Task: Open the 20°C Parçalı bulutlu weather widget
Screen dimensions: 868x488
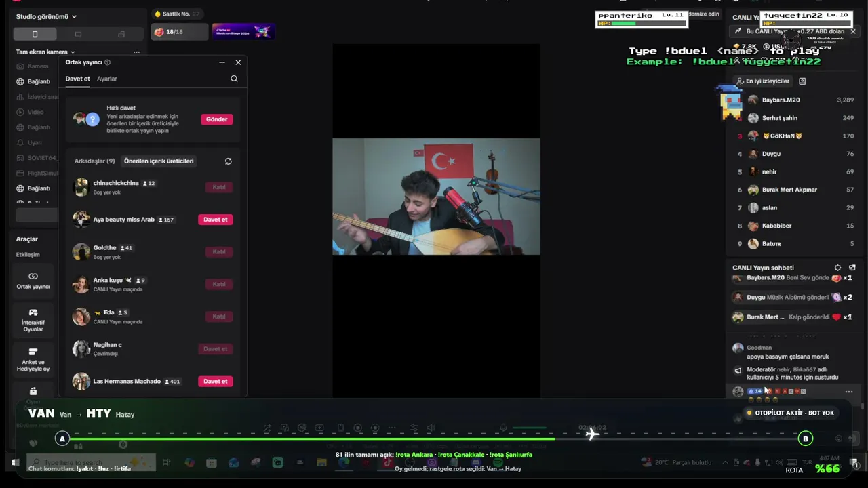Action: point(676,462)
